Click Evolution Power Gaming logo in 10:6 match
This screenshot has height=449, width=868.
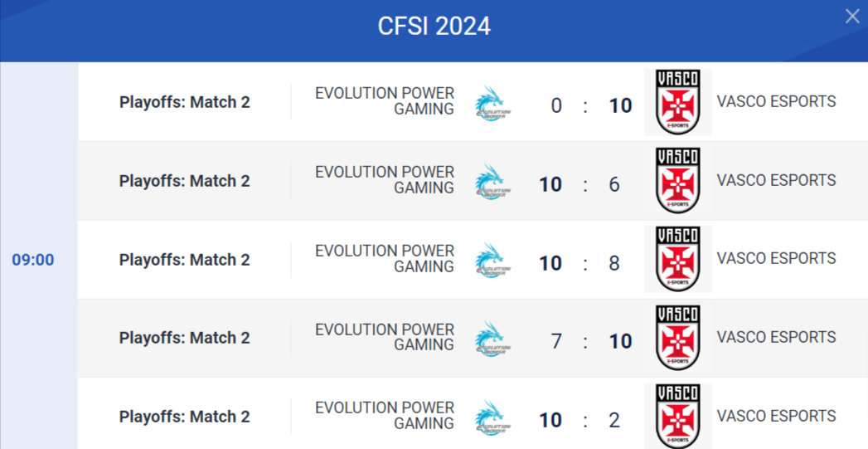492,182
